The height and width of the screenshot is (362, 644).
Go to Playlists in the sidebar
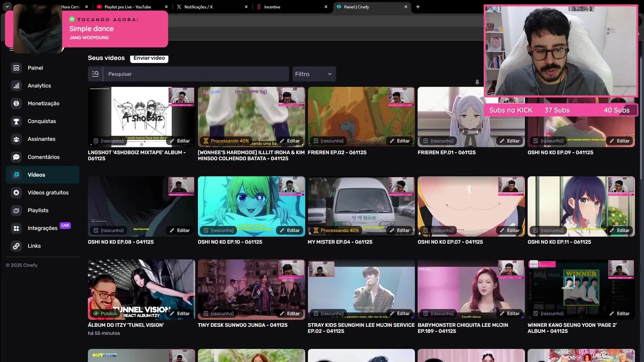point(38,211)
